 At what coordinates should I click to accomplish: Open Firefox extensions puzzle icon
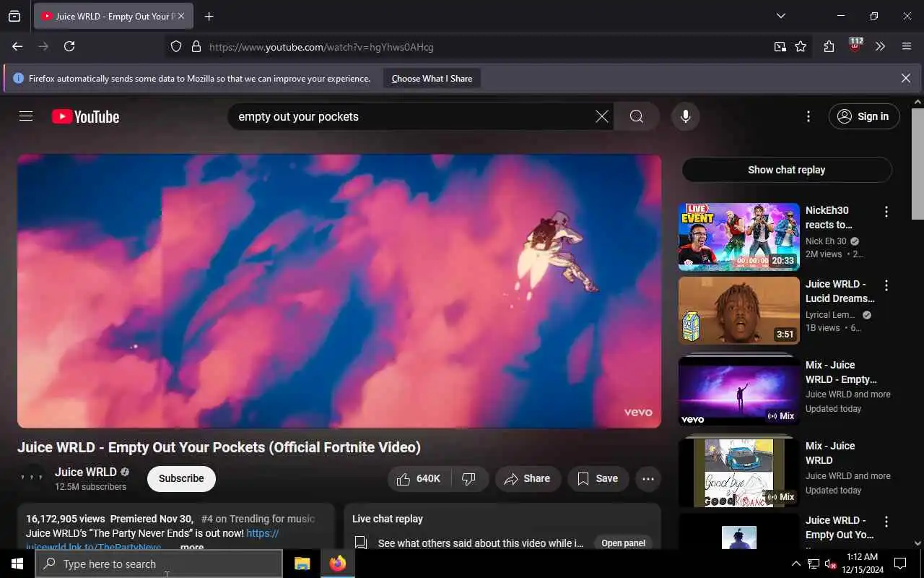(829, 47)
